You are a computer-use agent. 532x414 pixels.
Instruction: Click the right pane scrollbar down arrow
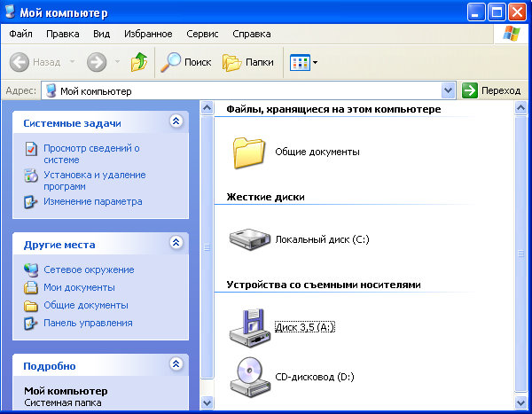pyautogui.click(x=520, y=402)
